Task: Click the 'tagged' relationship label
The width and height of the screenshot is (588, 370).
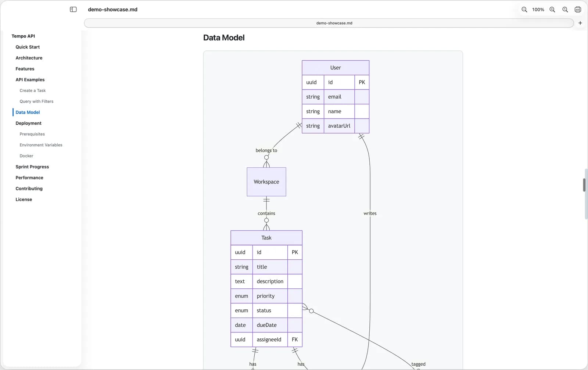Action: point(418,364)
